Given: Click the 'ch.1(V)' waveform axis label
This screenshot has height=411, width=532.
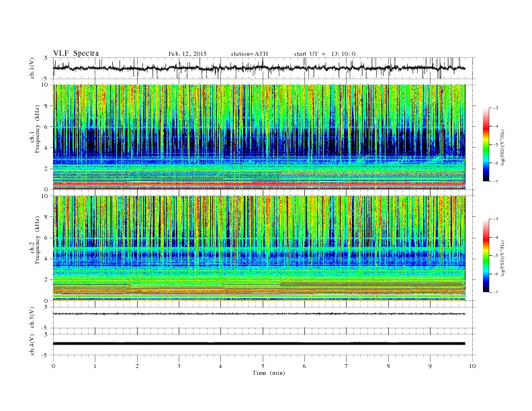Looking at the screenshot, I should (x=33, y=68).
